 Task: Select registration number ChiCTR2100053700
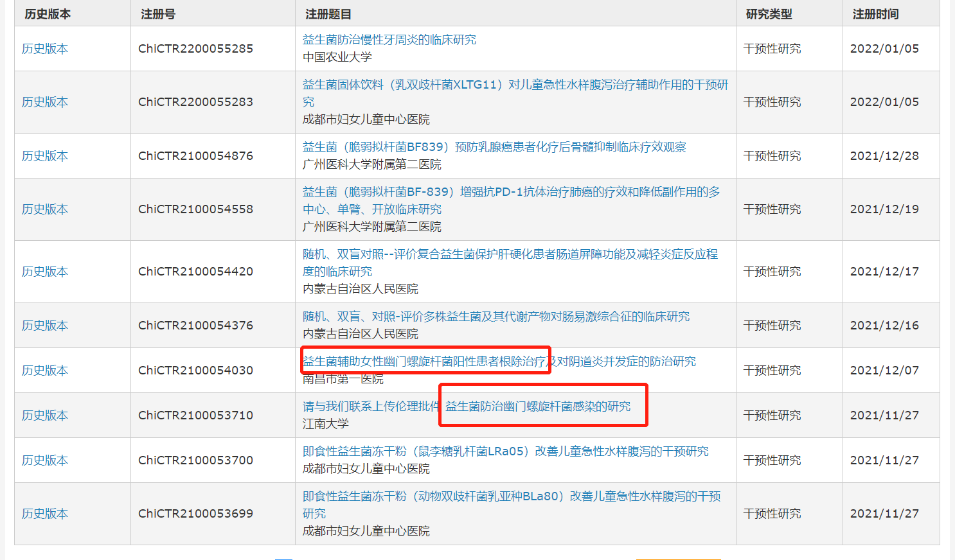coord(196,460)
